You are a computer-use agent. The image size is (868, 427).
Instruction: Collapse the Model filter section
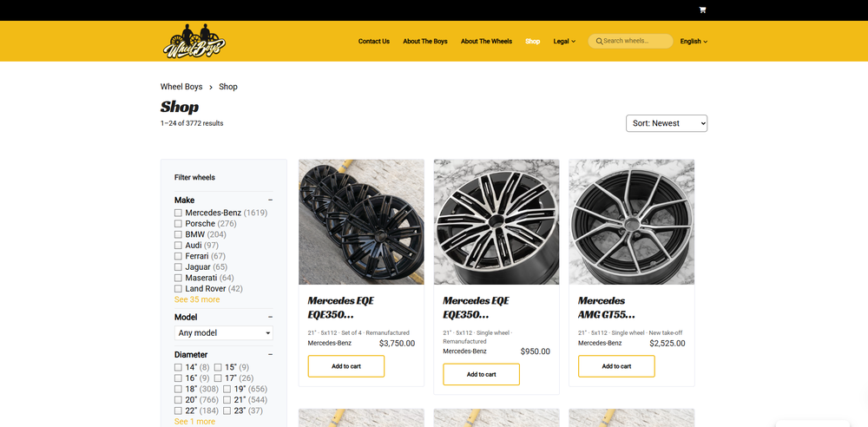tap(270, 318)
